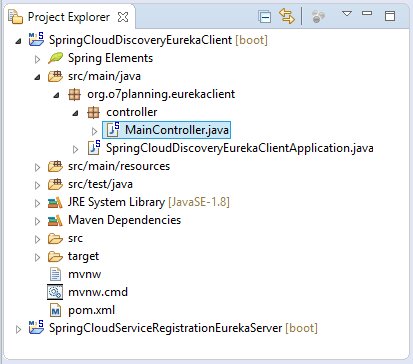The height and width of the screenshot is (364, 413).
Task: Click the Project Explorer tab icon
Action: pos(15,17)
